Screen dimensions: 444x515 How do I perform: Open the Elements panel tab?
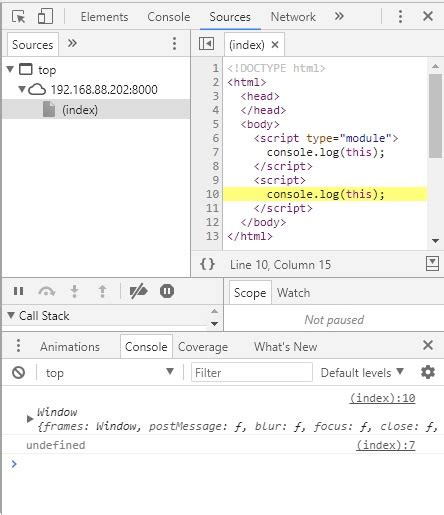pos(104,17)
